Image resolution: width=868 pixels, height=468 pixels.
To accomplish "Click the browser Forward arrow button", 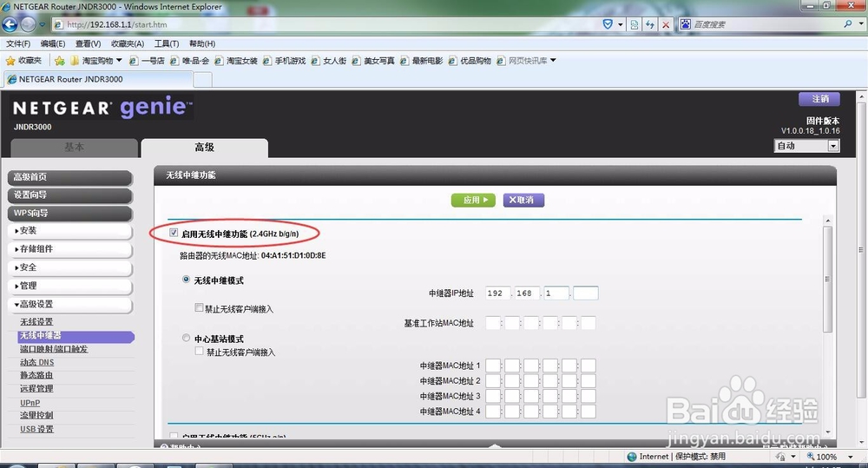I will (x=28, y=24).
